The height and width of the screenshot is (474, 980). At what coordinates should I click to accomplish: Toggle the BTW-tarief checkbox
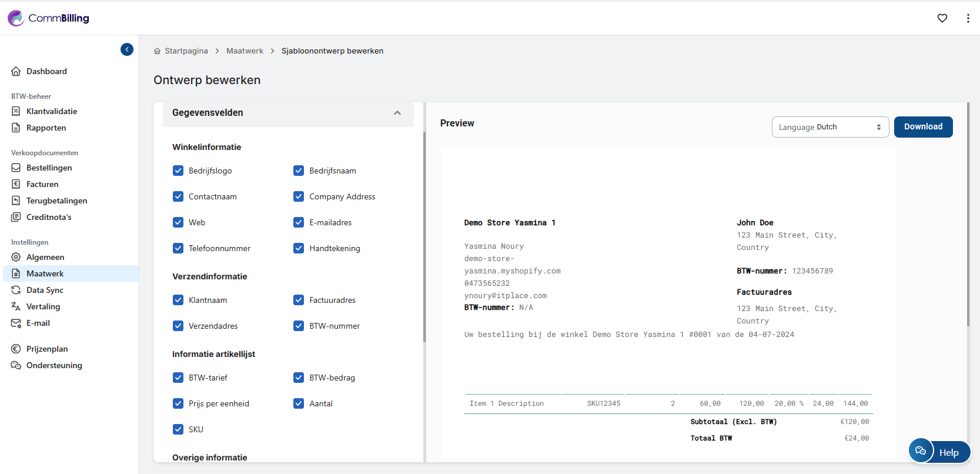point(178,378)
